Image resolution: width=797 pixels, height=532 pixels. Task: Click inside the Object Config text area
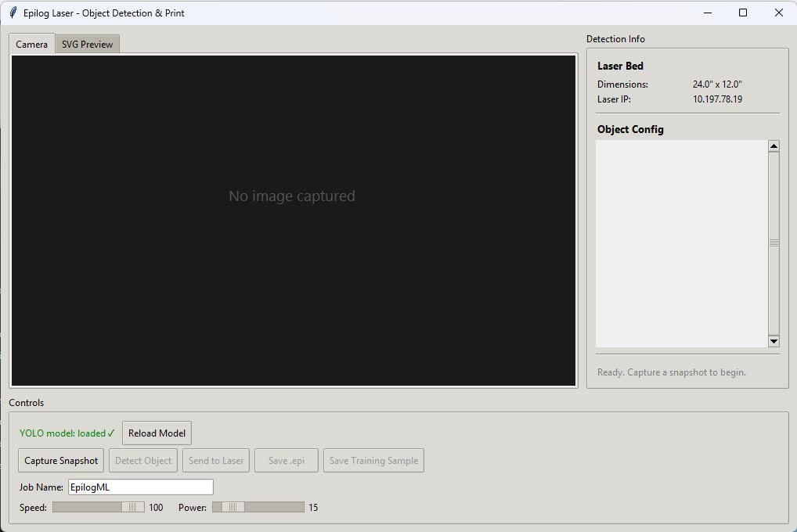[x=682, y=243]
